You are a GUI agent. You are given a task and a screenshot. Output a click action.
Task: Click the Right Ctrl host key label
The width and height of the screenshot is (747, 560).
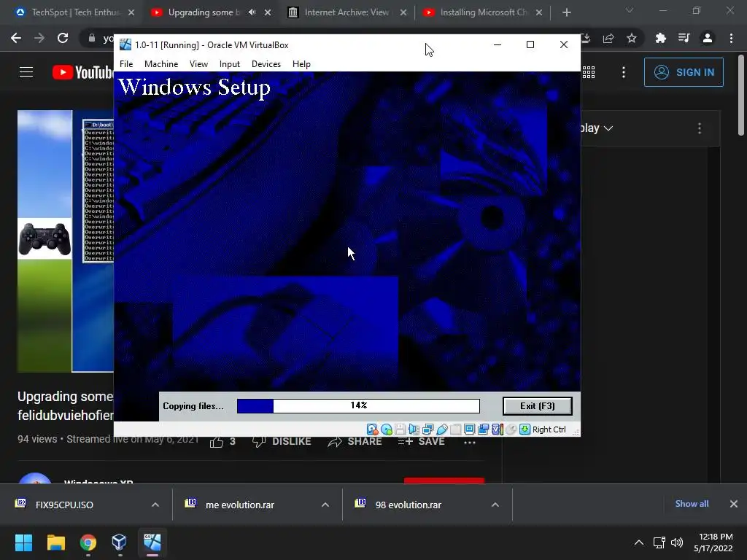click(x=549, y=429)
